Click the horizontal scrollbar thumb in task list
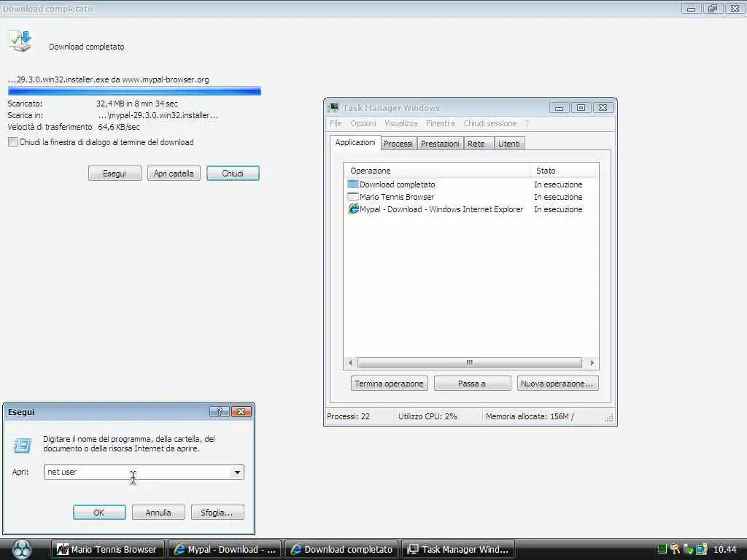The image size is (747, 560). point(469,363)
